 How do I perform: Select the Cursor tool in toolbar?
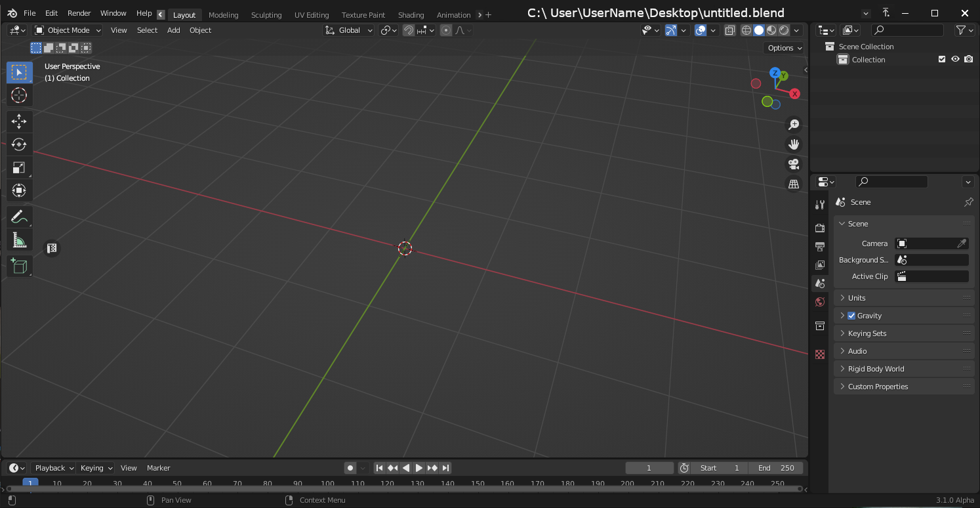coord(19,96)
